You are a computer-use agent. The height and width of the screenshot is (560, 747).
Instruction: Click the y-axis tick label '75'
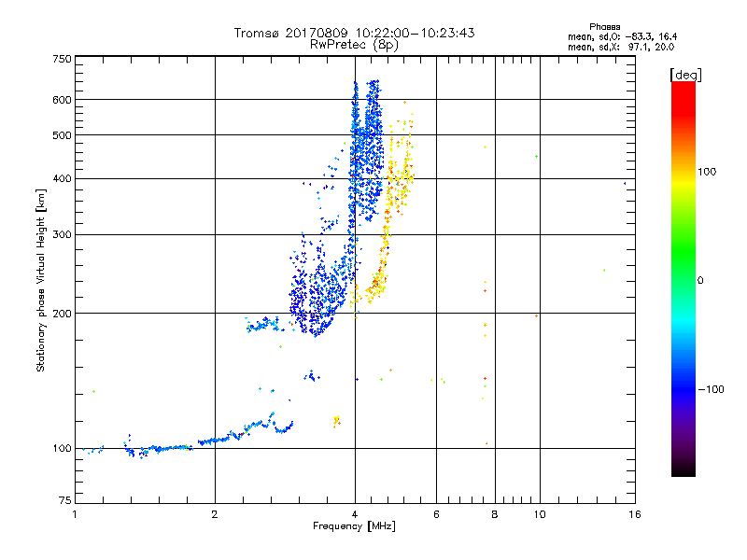click(65, 500)
